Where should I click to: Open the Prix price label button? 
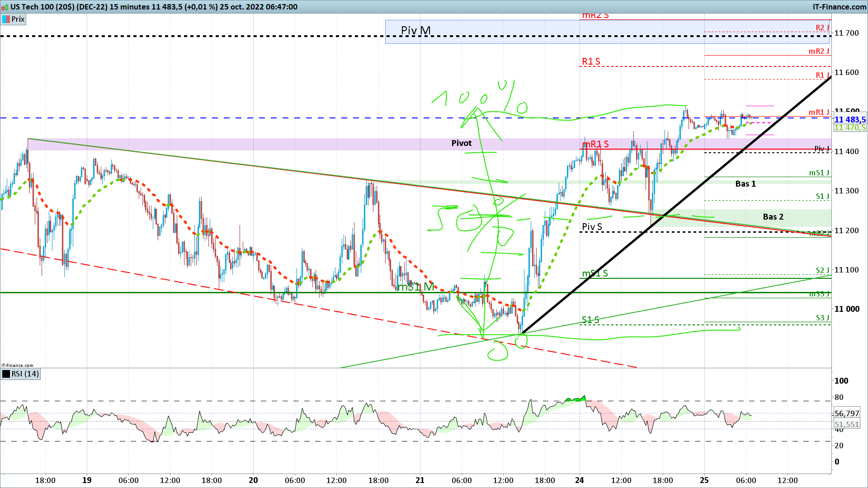click(x=18, y=19)
